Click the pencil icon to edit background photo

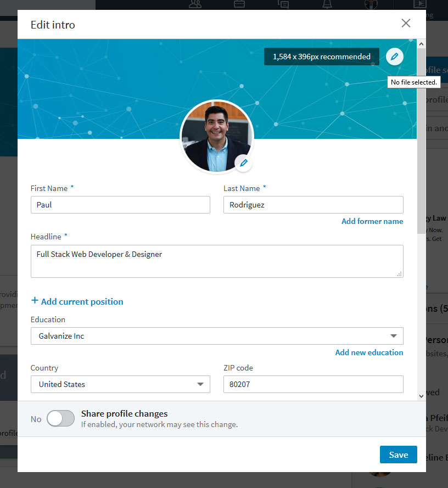click(394, 57)
